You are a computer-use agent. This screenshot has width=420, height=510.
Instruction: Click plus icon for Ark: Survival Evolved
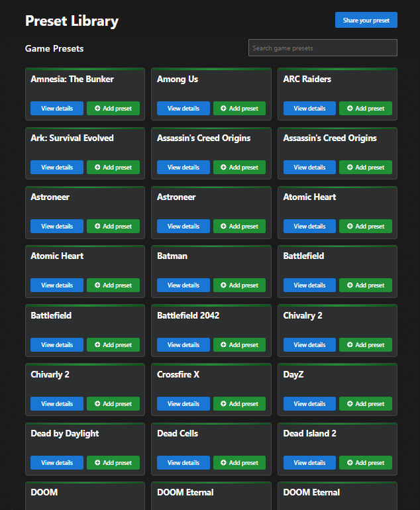click(97, 167)
